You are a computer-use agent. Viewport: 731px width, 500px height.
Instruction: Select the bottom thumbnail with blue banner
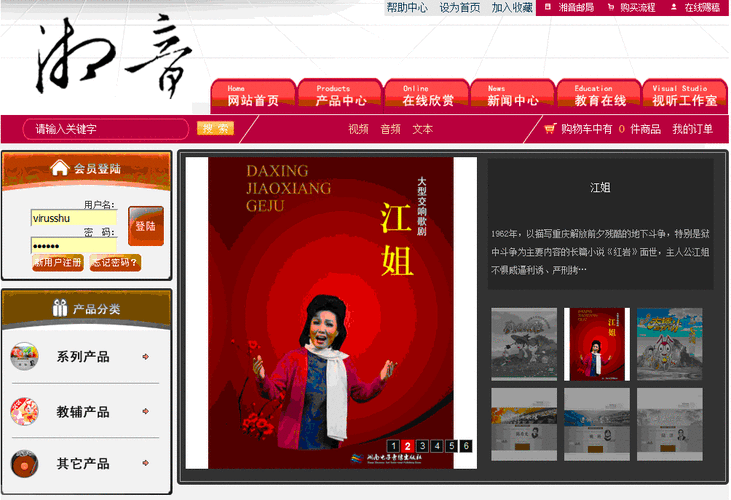coord(597,424)
